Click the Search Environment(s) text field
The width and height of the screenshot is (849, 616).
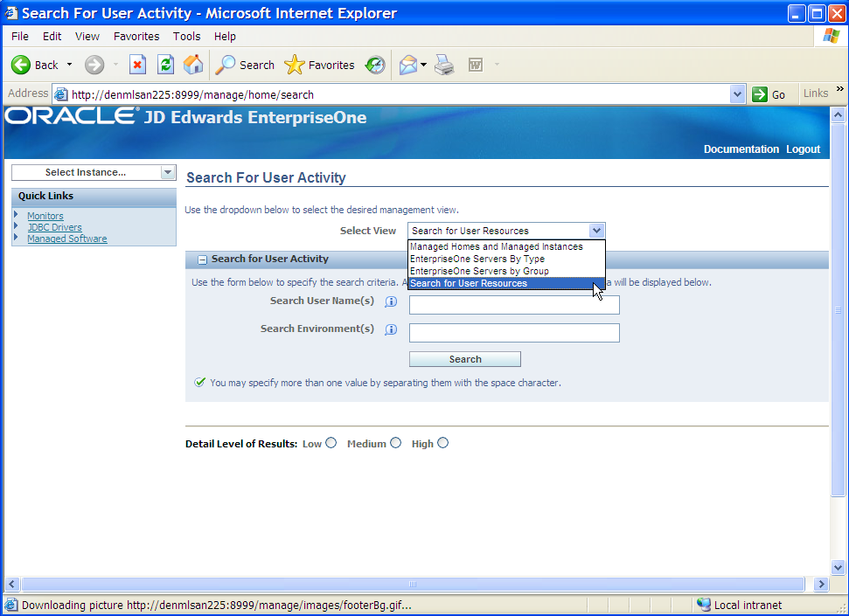514,333
